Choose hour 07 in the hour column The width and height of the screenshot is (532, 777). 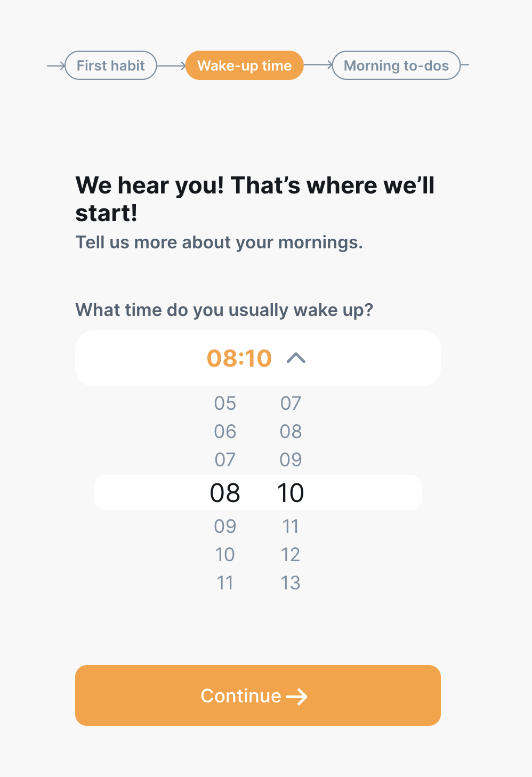click(225, 460)
